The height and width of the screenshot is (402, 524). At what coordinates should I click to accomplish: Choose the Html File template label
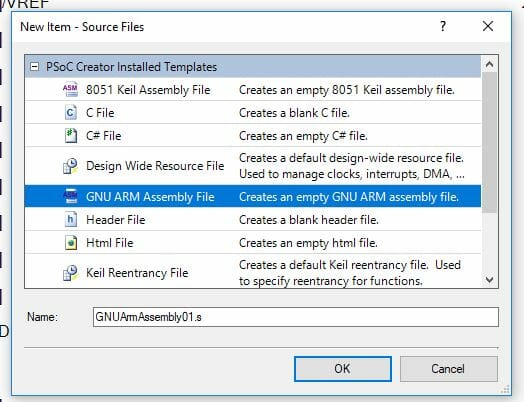(110, 243)
